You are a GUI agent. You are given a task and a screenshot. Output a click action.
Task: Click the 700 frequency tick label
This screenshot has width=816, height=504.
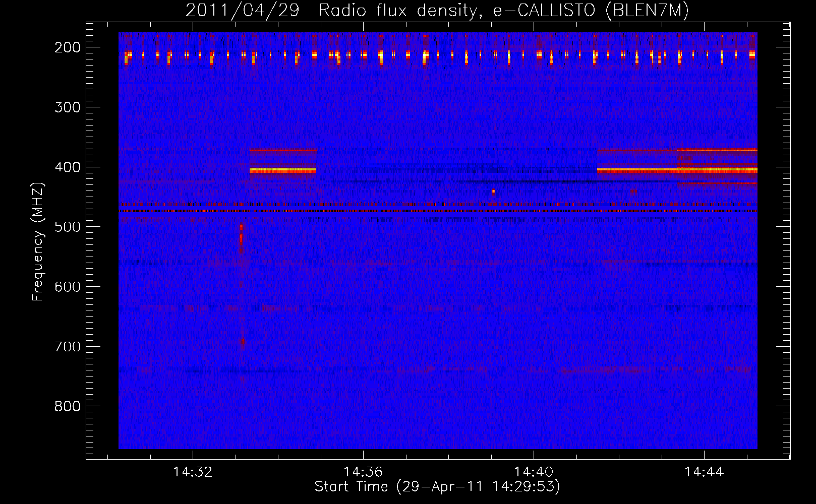pos(68,347)
